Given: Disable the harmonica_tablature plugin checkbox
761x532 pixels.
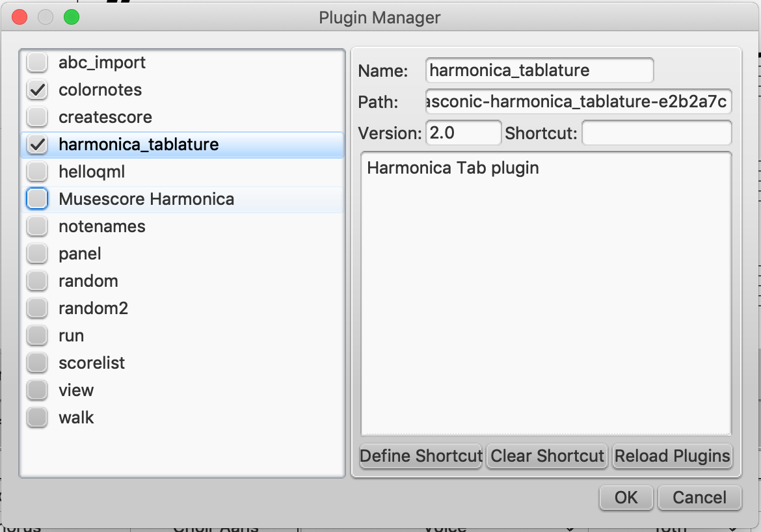Looking at the screenshot, I should (x=37, y=144).
